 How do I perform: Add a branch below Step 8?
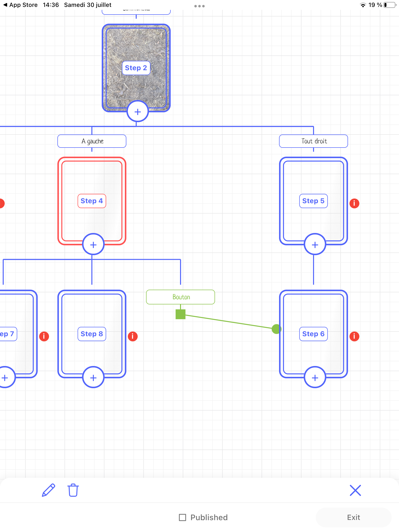click(93, 378)
